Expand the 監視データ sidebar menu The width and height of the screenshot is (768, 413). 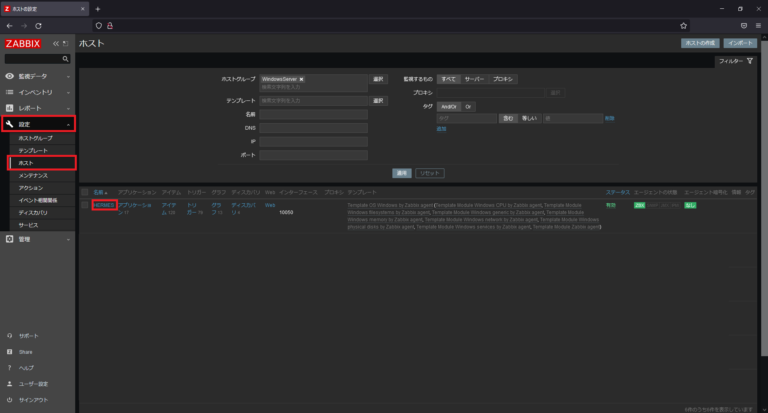[x=37, y=76]
